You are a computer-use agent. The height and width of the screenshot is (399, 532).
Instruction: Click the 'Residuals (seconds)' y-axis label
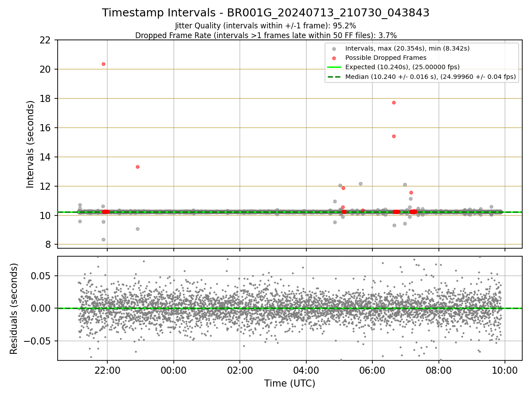point(14,309)
